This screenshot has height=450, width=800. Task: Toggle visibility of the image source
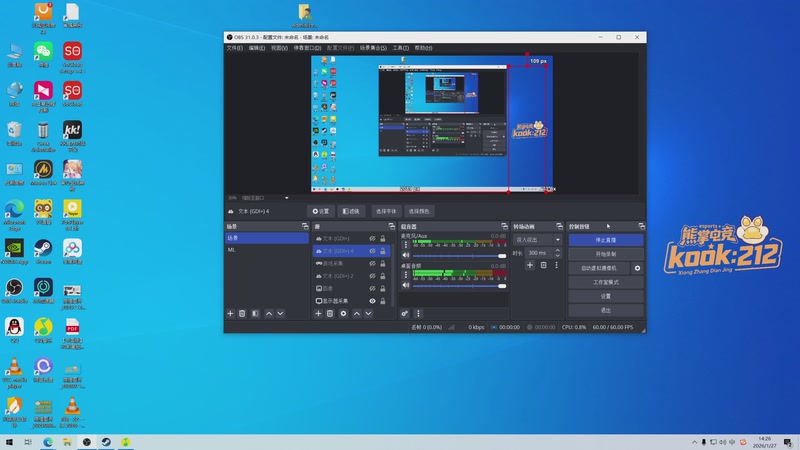click(372, 288)
